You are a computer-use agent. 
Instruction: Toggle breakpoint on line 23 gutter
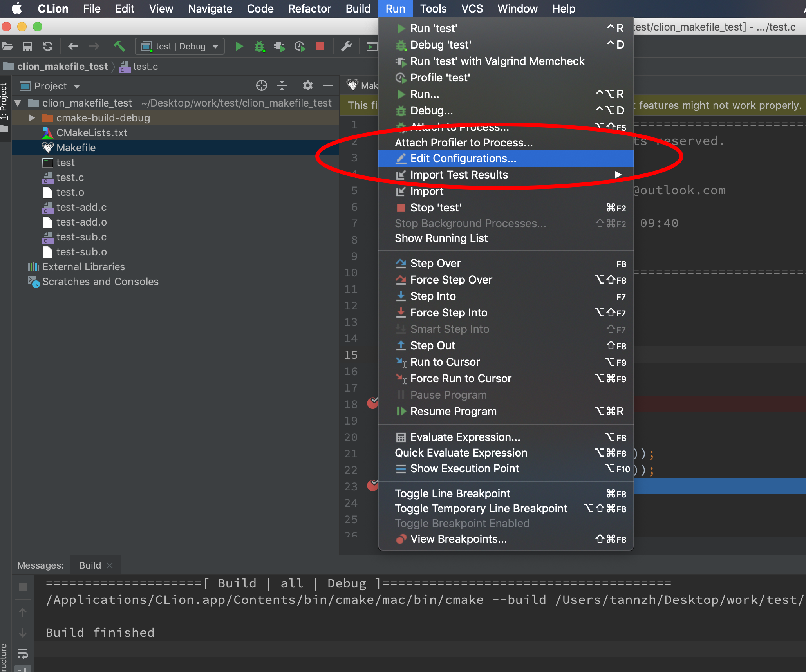pos(372,486)
